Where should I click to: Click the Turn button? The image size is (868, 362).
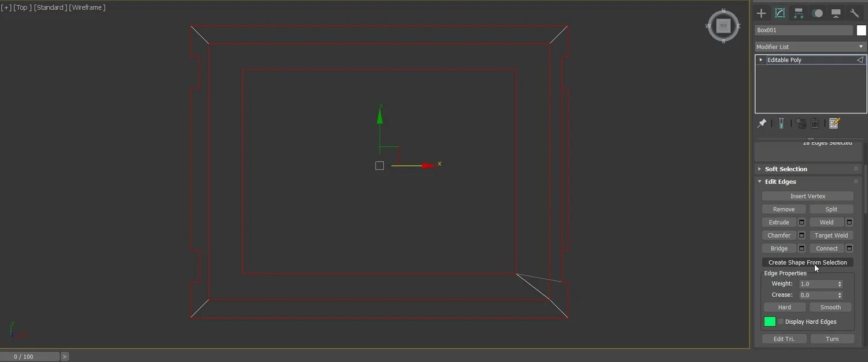[x=832, y=339]
